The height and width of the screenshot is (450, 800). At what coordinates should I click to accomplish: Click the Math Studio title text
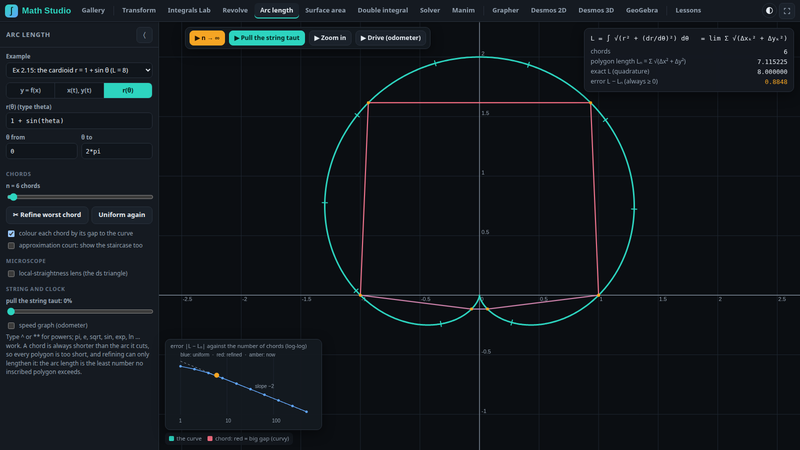click(46, 10)
